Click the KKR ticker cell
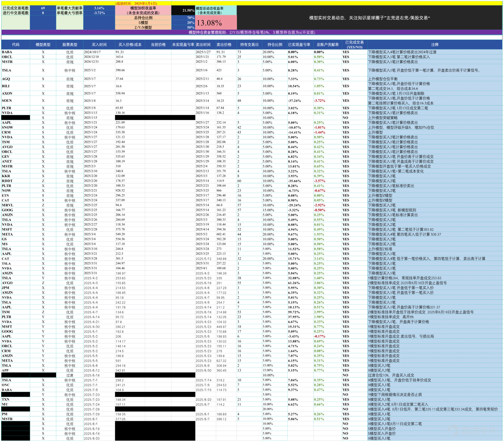This screenshot has width=504, height=442. point(16,176)
